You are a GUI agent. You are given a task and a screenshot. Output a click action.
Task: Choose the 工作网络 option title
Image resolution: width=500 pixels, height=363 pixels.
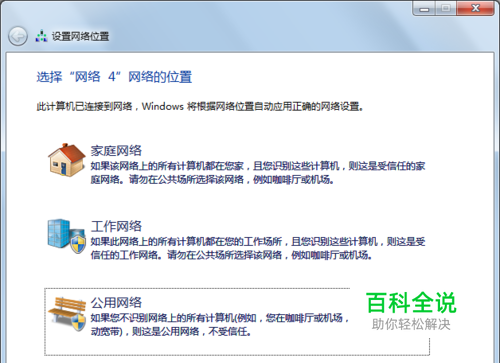coord(116,226)
